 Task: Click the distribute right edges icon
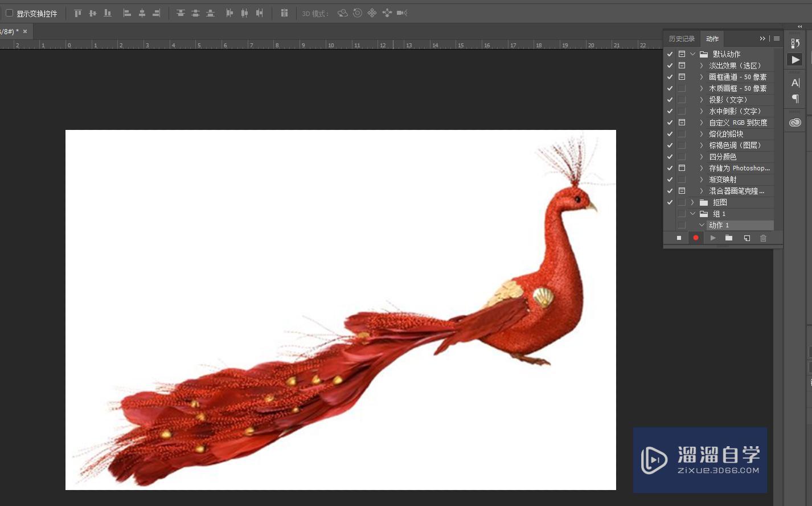tap(259, 13)
